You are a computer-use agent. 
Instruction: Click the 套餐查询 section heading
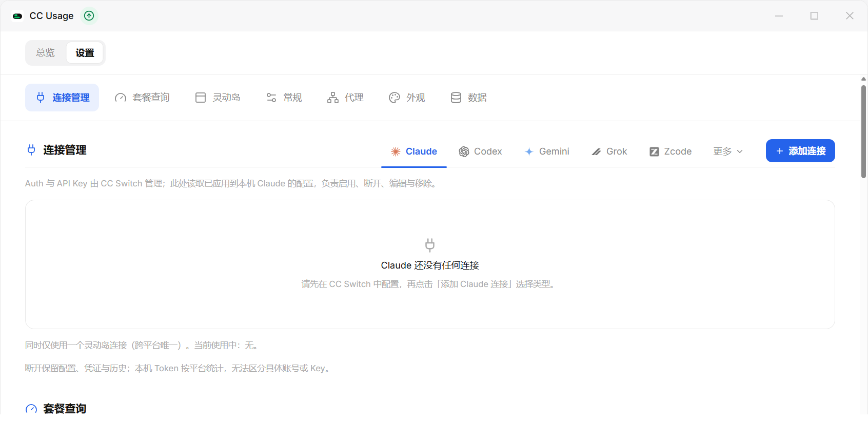[65, 409]
